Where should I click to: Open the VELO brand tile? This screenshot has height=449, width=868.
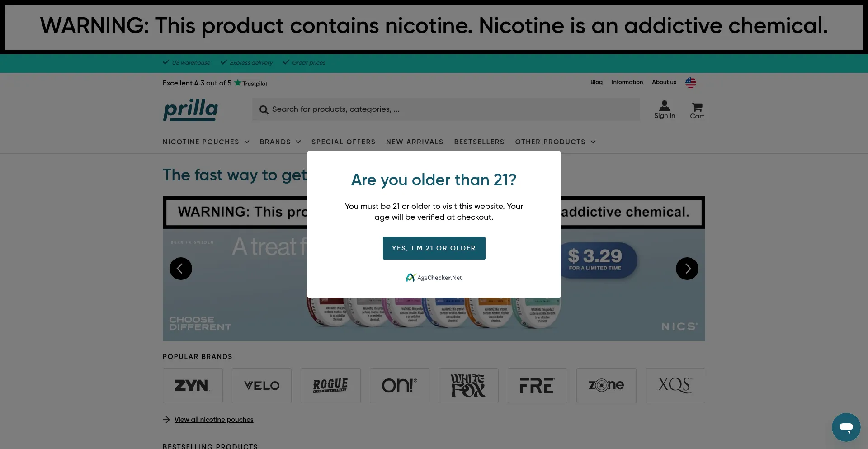click(262, 386)
